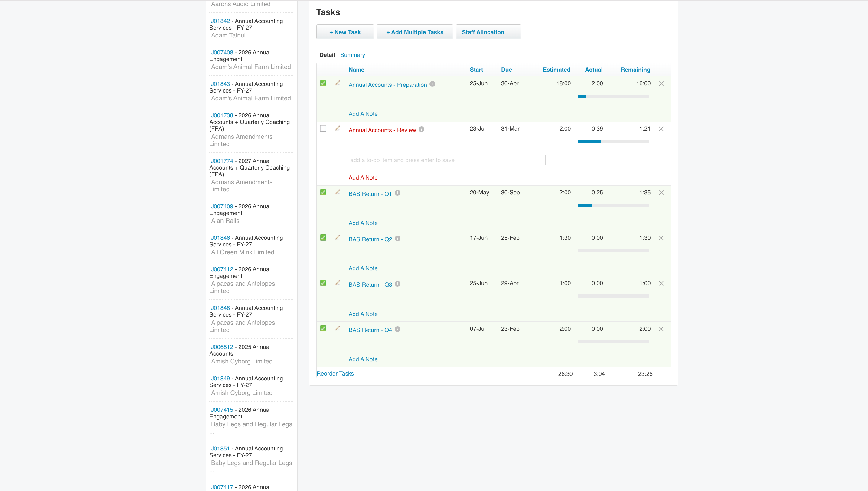
Task: Open BAS Return - Q4 task link
Action: [x=370, y=330]
